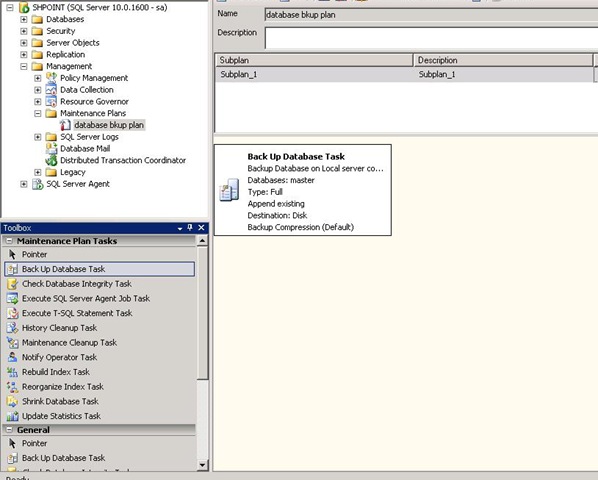Toggle auto-hide pin on Toolbox panel
598x480 pixels.
[x=190, y=228]
